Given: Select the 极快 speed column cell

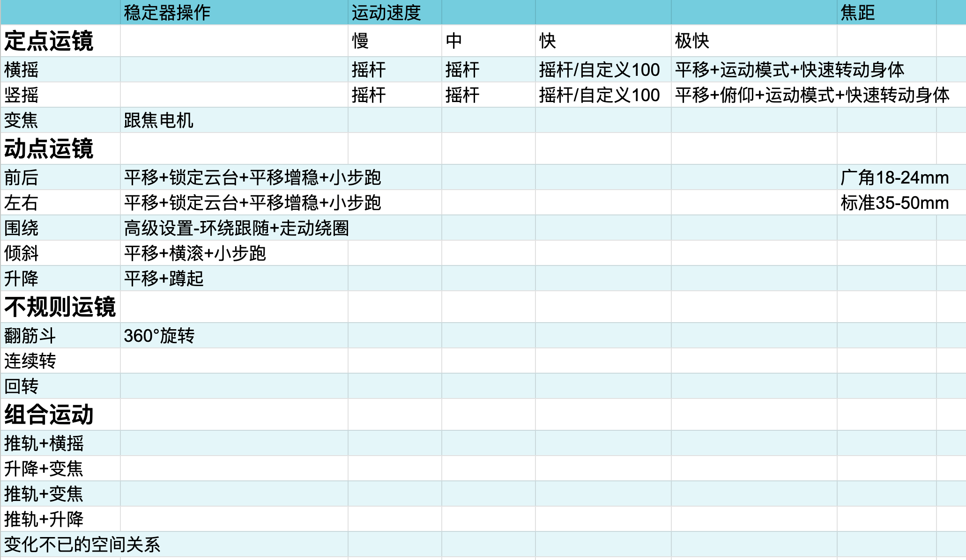Looking at the screenshot, I should (754, 41).
